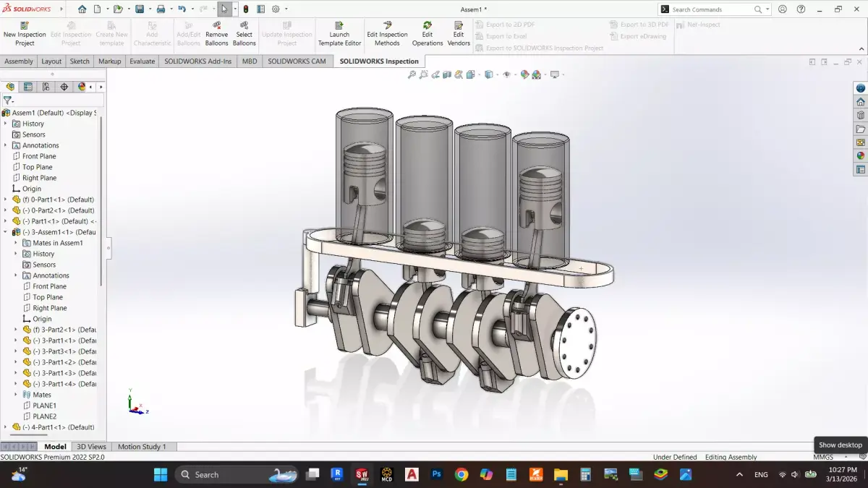Switch to SOLIDWORKS Add-Ins tab
The image size is (868, 488).
pyautogui.click(x=198, y=61)
